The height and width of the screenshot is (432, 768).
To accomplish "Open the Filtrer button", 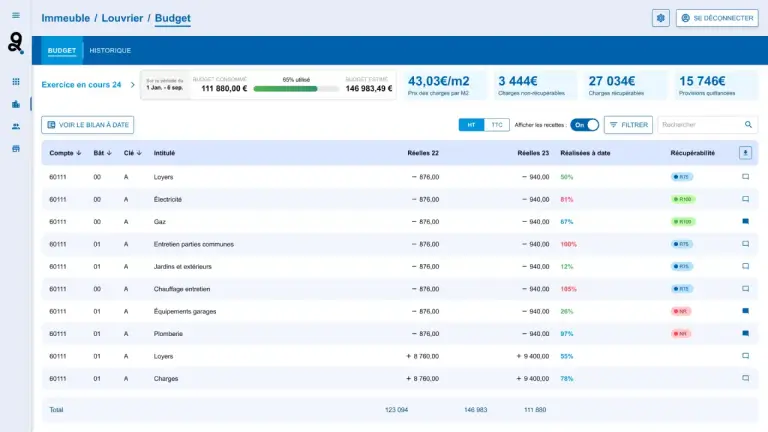I will [628, 125].
